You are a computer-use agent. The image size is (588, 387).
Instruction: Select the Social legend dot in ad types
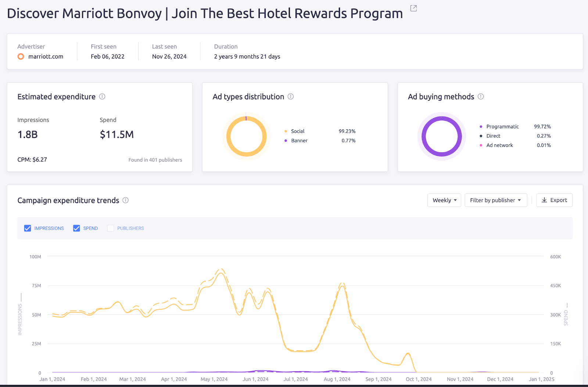pos(286,131)
